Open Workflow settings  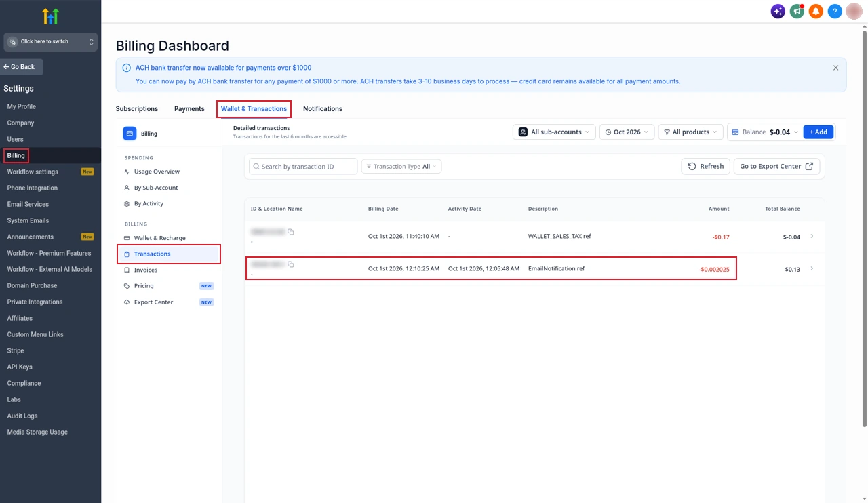[33, 172]
